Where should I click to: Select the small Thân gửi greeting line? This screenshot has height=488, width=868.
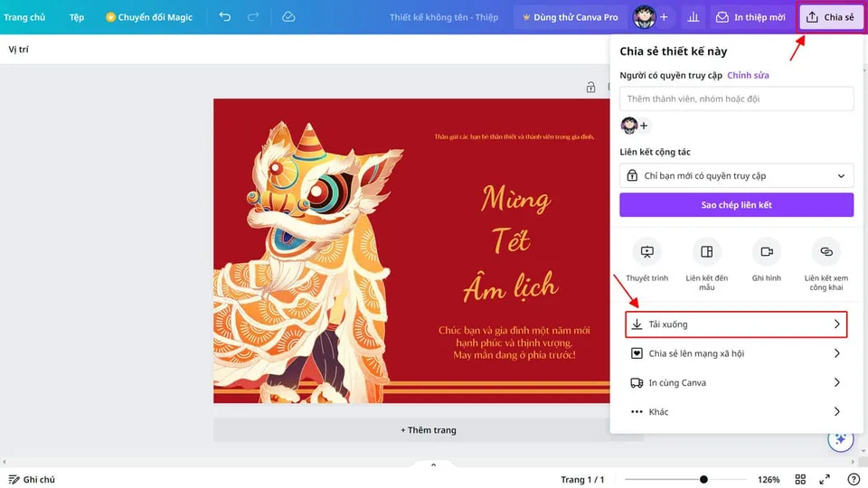[514, 136]
